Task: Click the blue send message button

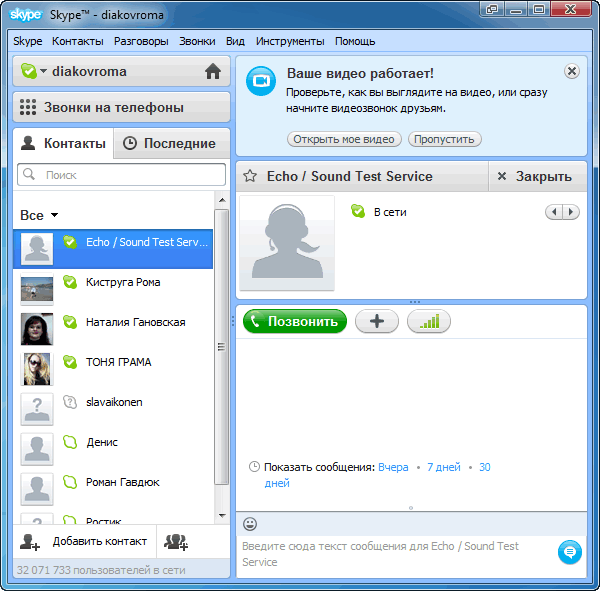Action: point(570,552)
